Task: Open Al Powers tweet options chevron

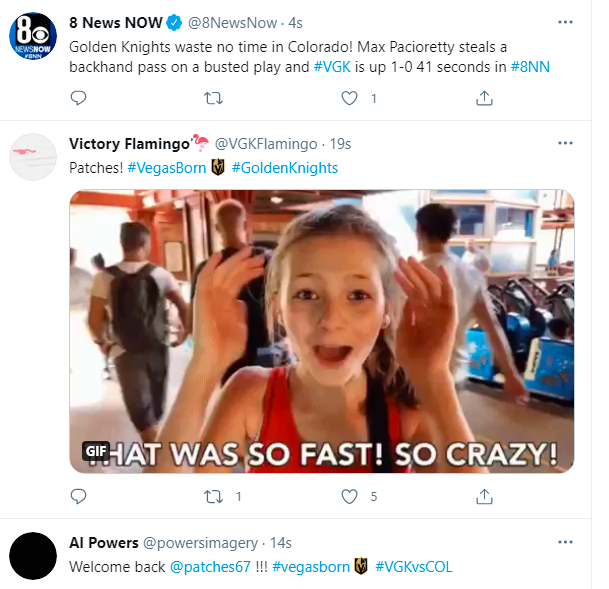Action: pos(567,542)
